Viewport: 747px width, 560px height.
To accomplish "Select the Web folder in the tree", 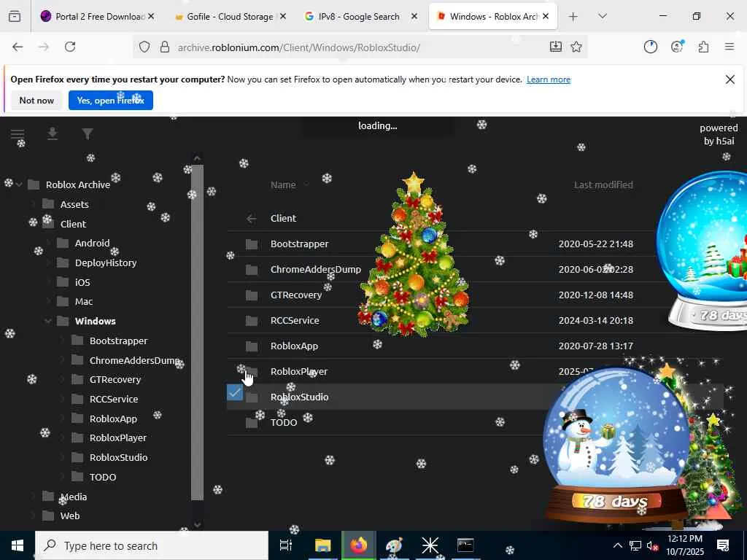I will 69,516.
